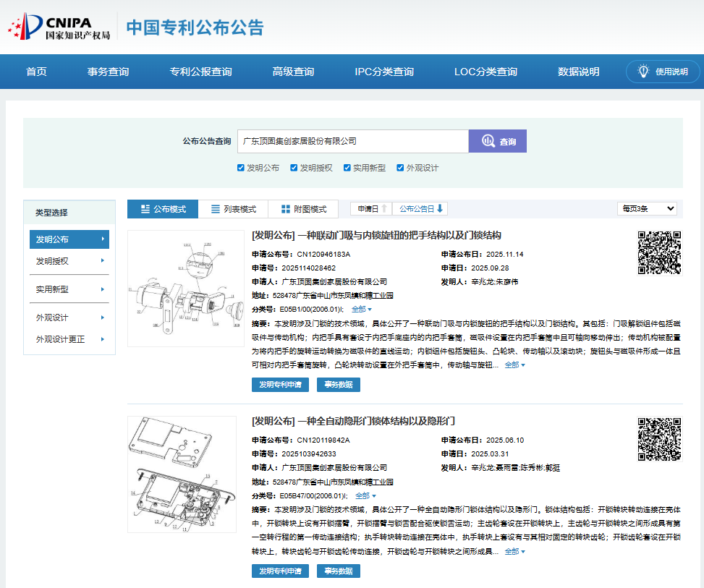This screenshot has width=704, height=588.
Task: Open patent title 一种全自动隐形门锁体结构以及隐形门
Action: coord(353,421)
